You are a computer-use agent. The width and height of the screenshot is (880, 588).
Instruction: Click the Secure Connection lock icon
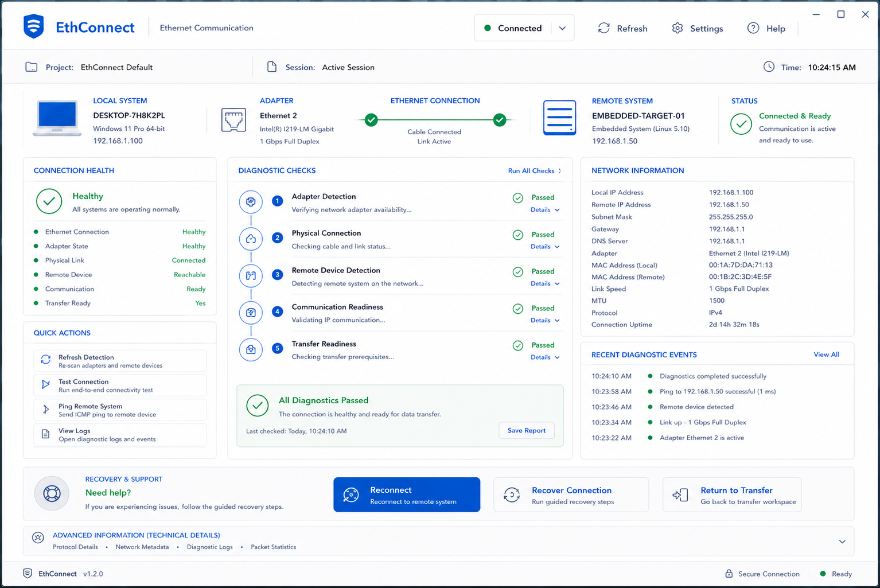[x=729, y=574]
